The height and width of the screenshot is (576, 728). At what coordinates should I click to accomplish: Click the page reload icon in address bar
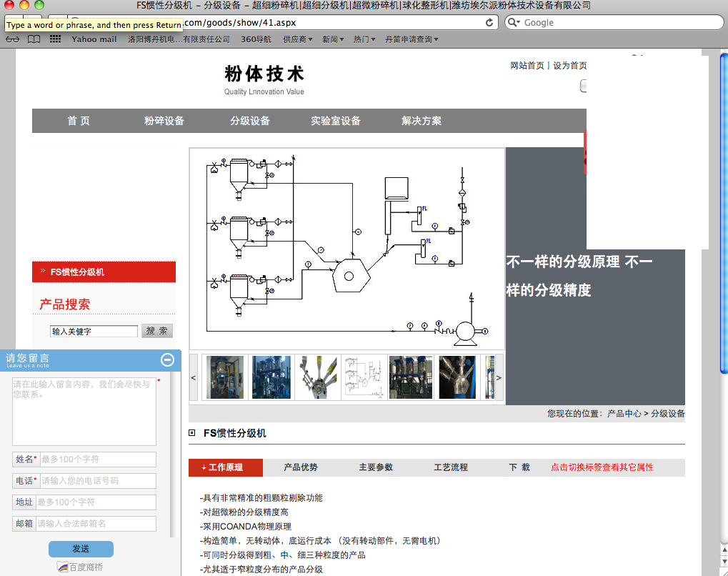pos(489,22)
